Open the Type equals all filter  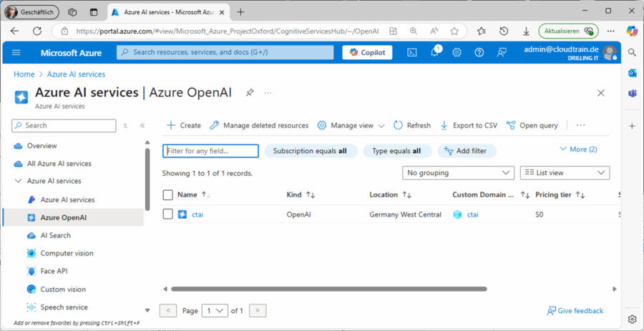point(397,151)
